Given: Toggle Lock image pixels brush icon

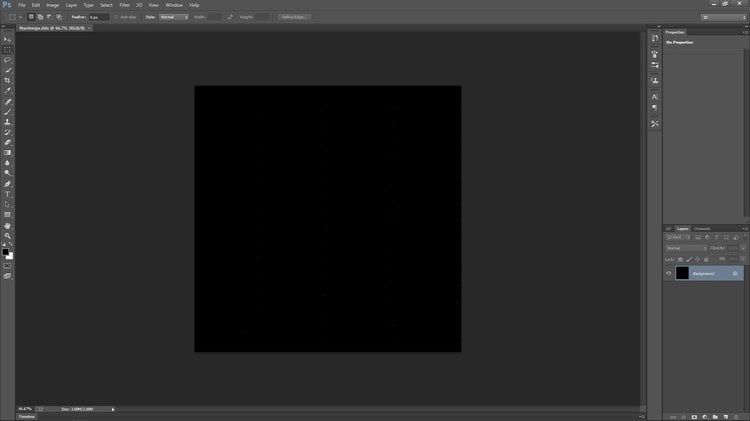Looking at the screenshot, I should point(689,259).
